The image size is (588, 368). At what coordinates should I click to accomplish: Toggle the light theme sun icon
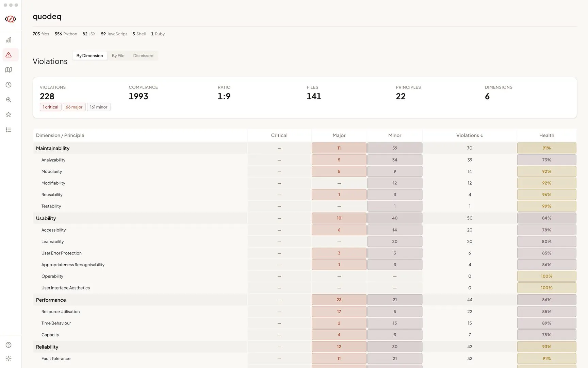pos(9,358)
